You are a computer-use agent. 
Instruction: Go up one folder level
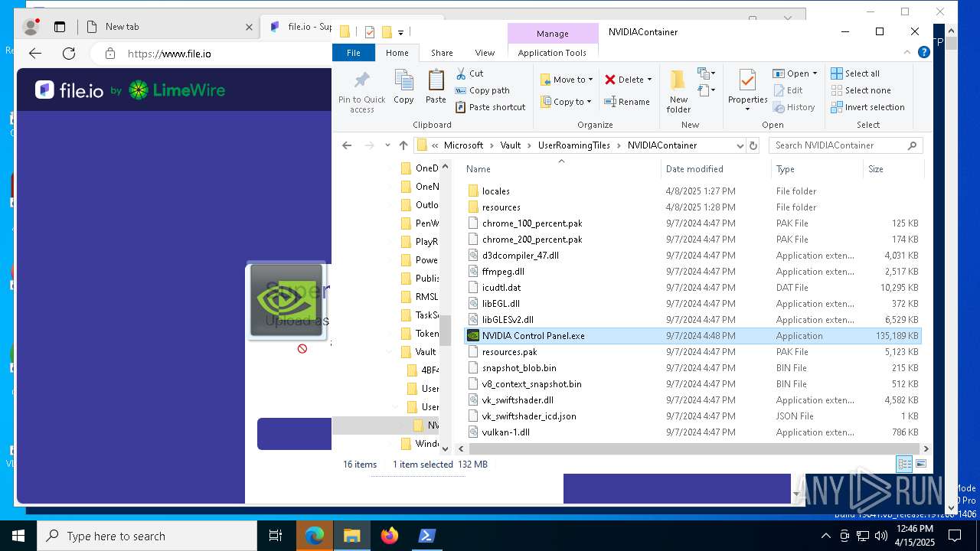pos(403,145)
